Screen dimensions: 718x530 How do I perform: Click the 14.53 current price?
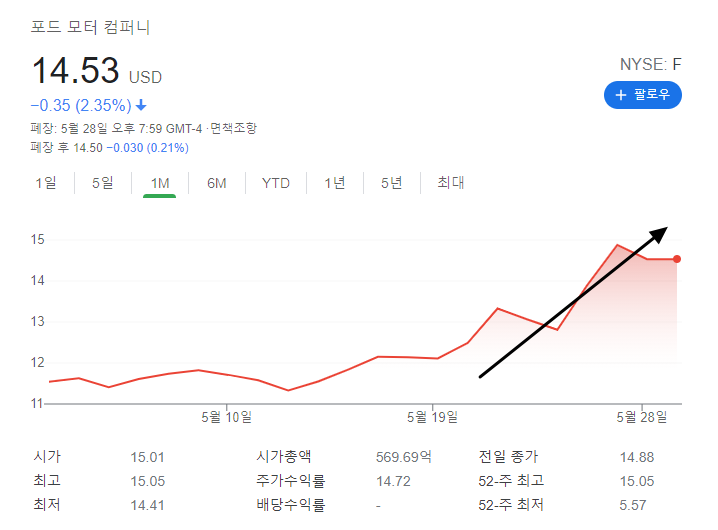tap(76, 71)
